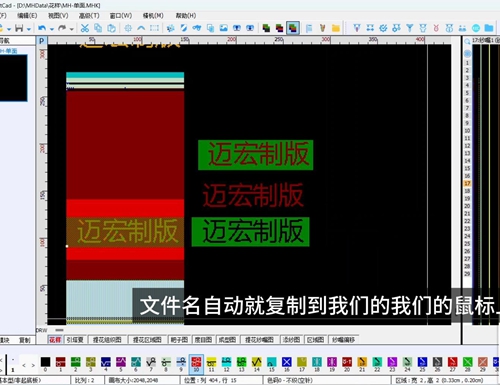Image resolution: width=500 pixels, height=385 pixels.
Task: Click the next-page arrow beside color palette
Action: [33, 365]
